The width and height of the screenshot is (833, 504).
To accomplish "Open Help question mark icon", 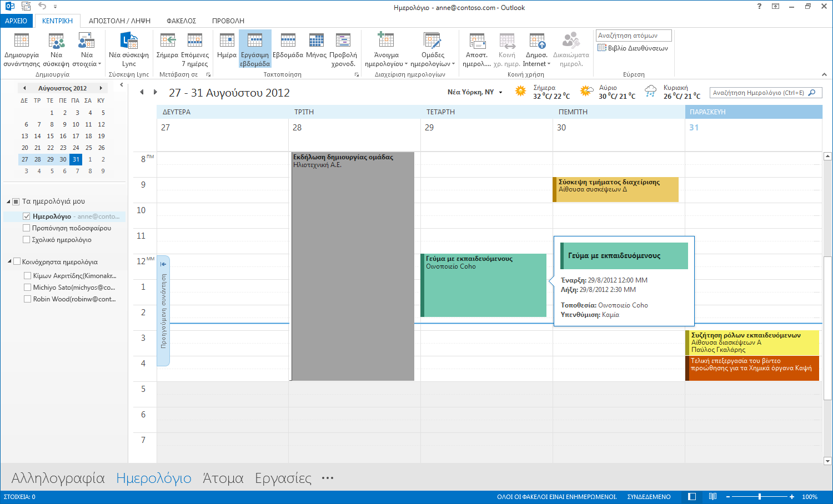I will pos(760,6).
